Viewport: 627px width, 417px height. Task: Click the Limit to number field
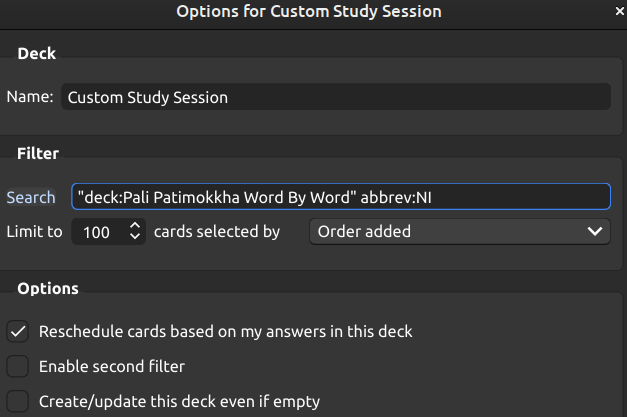point(98,231)
